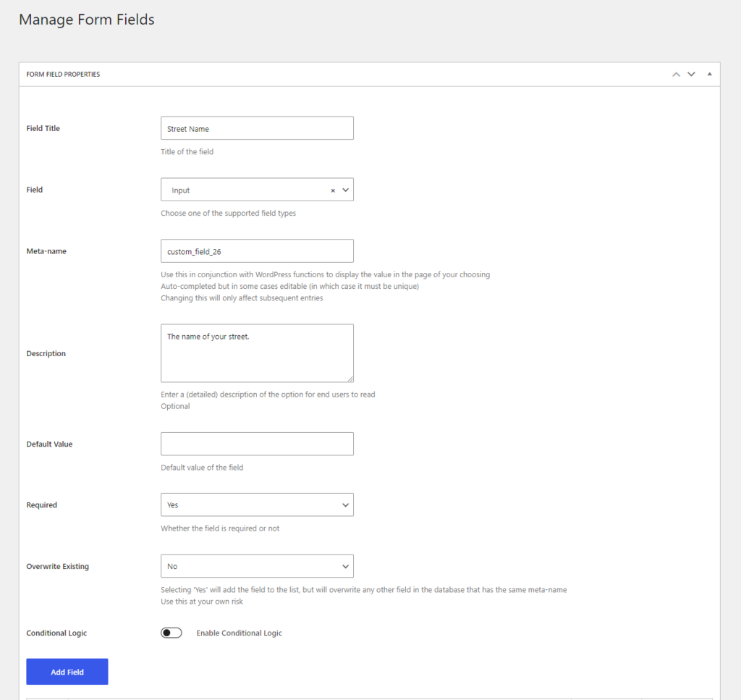The image size is (741, 700).
Task: Open the Field selector via its chevron icon
Action: [x=345, y=190]
